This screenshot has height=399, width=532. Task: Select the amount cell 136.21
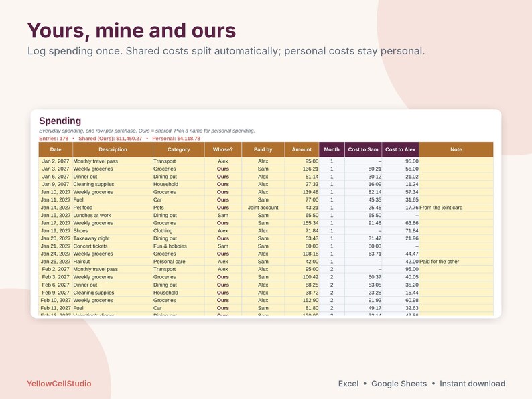pyautogui.click(x=302, y=169)
